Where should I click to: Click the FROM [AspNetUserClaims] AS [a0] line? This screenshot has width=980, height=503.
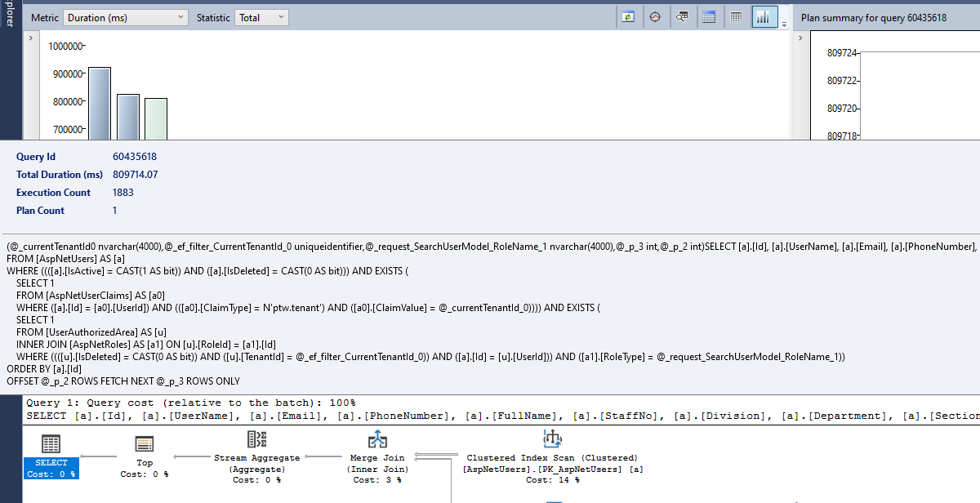91,295
